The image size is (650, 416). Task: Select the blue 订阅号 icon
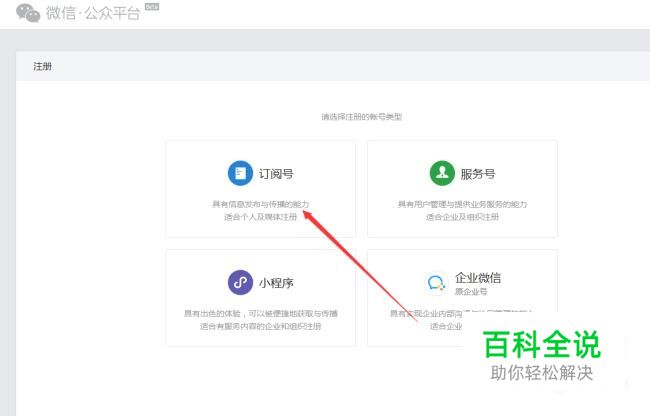(x=240, y=173)
